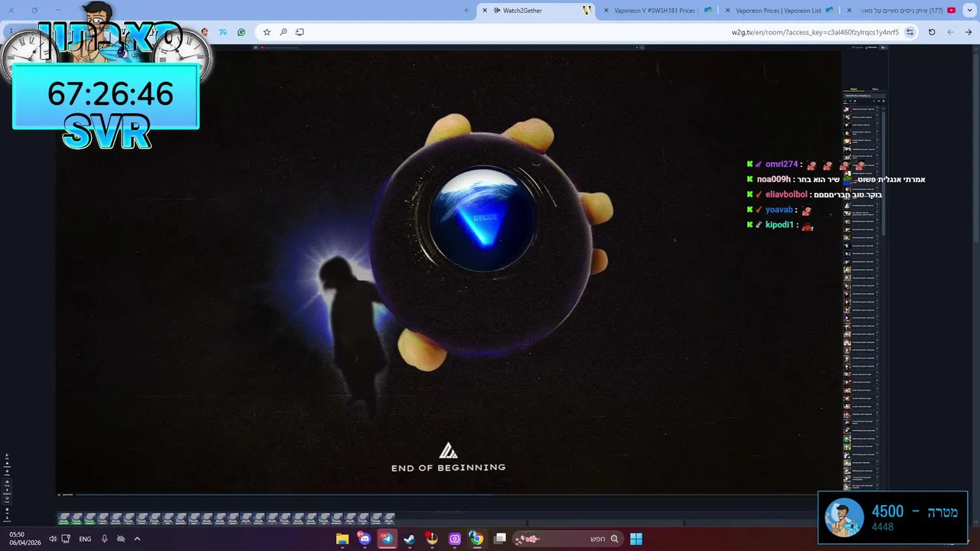
Task: Close the YouTube (177) tab
Action: (849, 10)
